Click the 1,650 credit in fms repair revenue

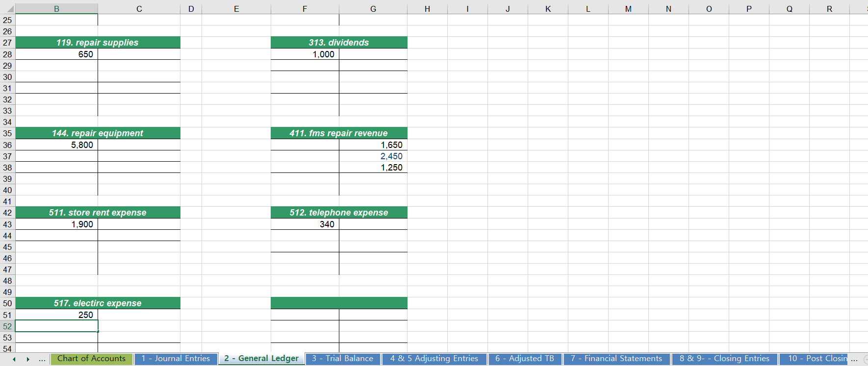[373, 145]
